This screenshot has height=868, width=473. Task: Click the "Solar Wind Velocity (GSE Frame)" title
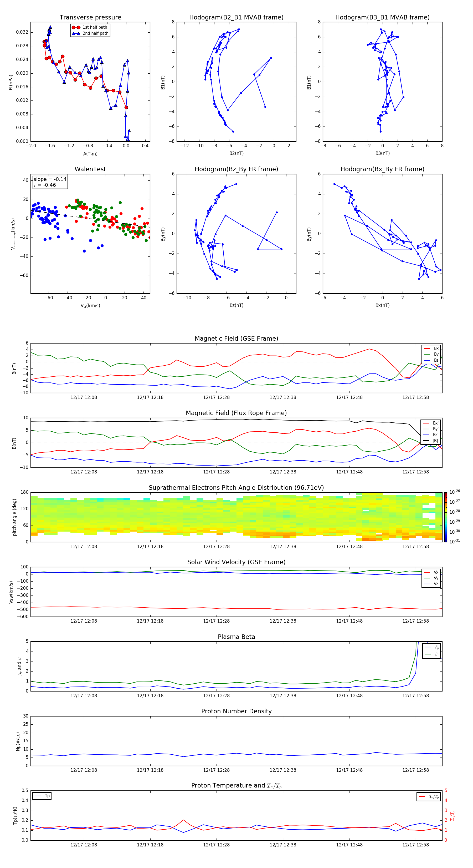[236, 562]
